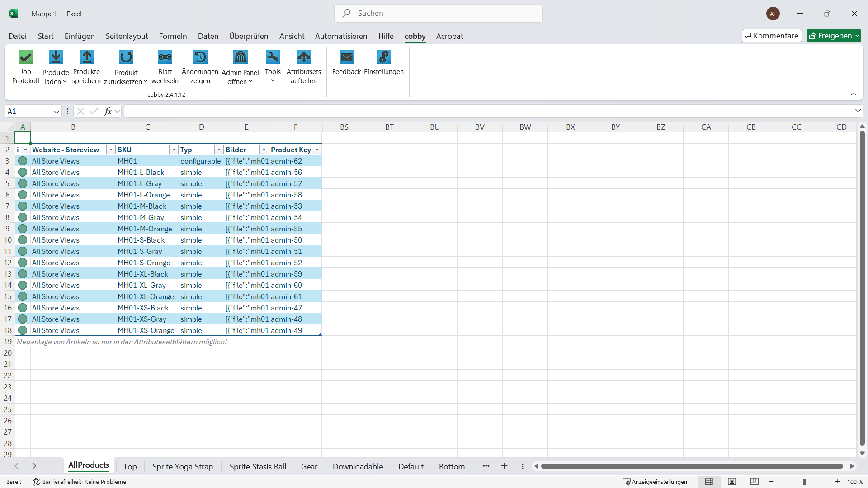Click the Kommentare button
This screenshot has width=868, height=488.
771,36
